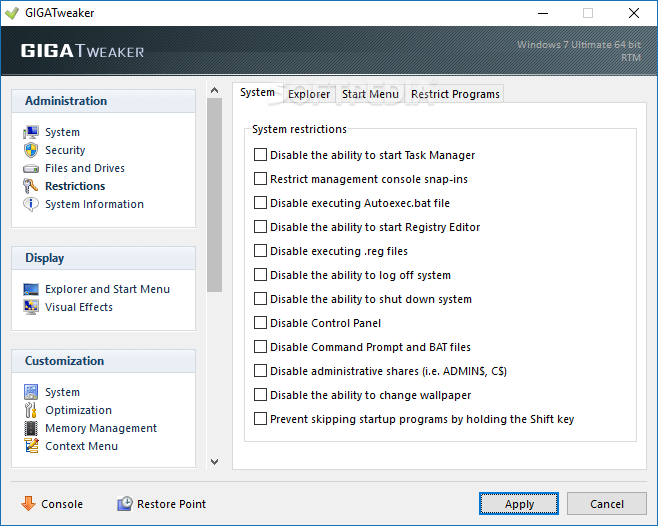Enable Disable the ability to change wallpaper
The width and height of the screenshot is (658, 526).
tap(260, 395)
